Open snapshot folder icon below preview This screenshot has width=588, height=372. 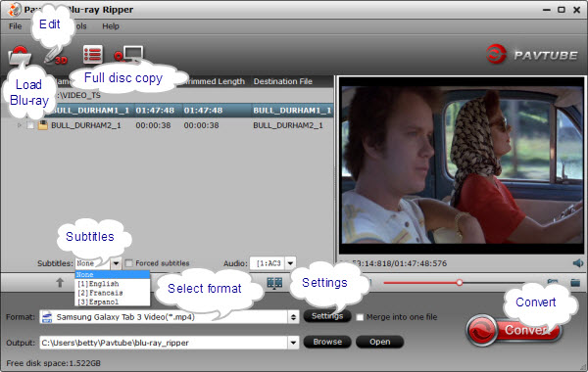[x=575, y=283]
